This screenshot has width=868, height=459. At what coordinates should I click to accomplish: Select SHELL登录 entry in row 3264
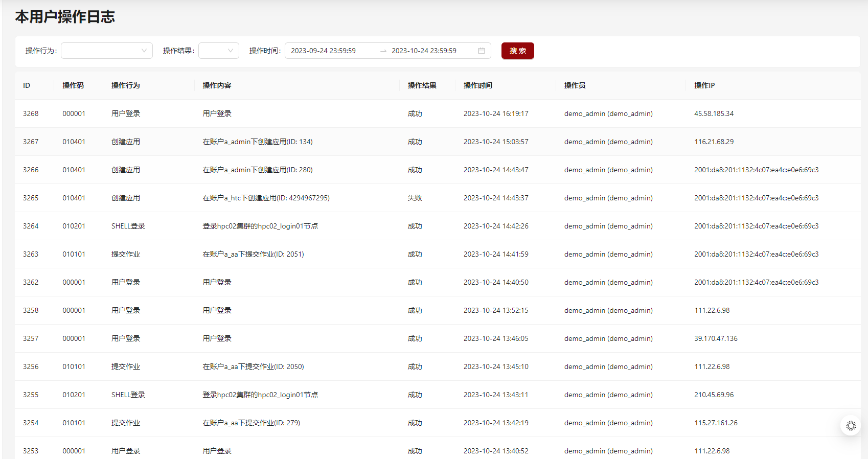pos(128,226)
